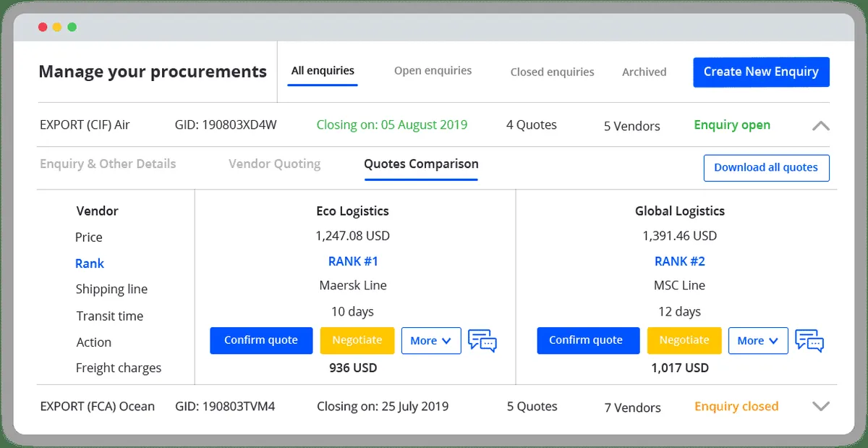Select the Archived tab
The height and width of the screenshot is (448, 868).
pos(644,72)
